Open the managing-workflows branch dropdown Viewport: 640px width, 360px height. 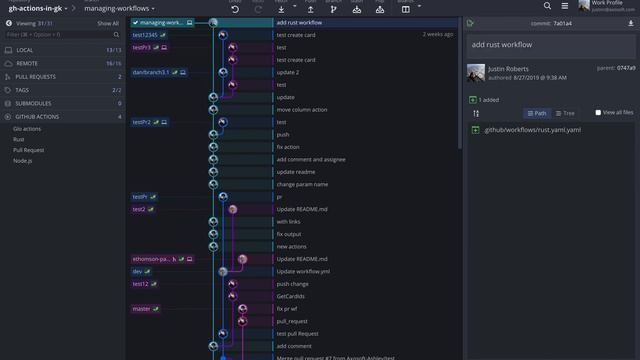click(x=119, y=8)
